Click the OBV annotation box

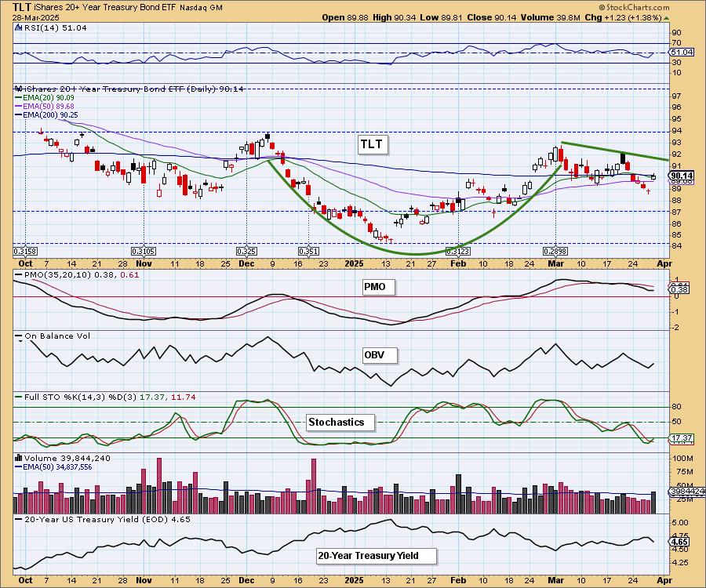point(380,355)
